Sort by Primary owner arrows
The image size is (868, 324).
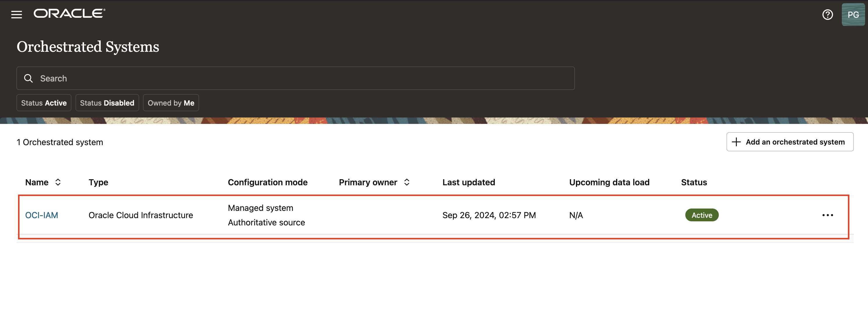407,182
